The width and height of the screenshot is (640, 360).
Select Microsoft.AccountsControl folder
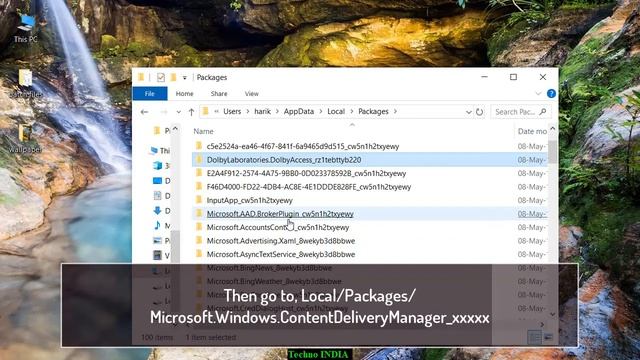coord(369,227)
